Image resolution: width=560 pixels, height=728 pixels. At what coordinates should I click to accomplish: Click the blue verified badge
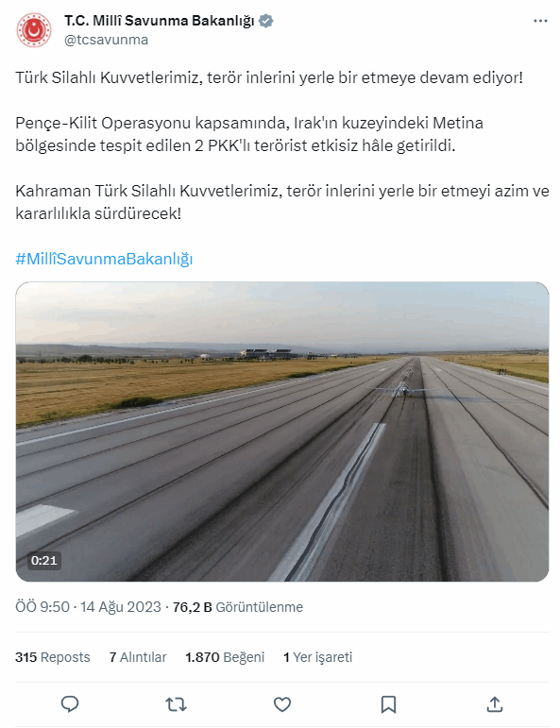pyautogui.click(x=265, y=21)
